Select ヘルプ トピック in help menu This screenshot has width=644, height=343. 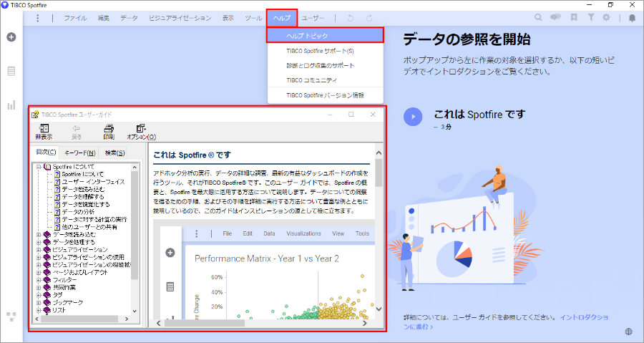pos(326,36)
